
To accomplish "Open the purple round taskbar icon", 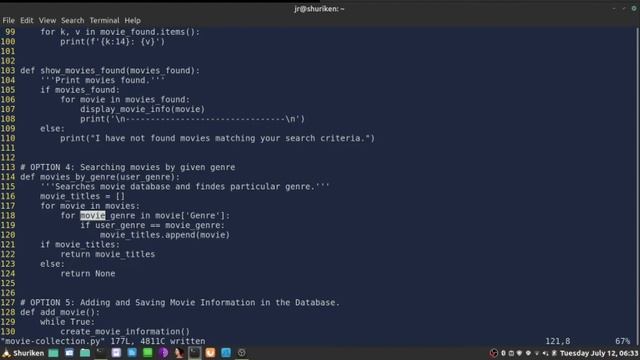I will point(163,353).
